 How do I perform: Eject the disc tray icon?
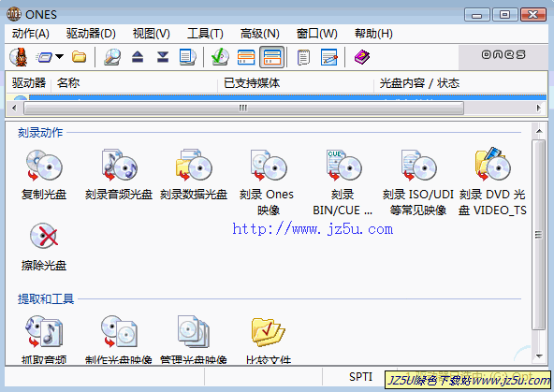138,56
